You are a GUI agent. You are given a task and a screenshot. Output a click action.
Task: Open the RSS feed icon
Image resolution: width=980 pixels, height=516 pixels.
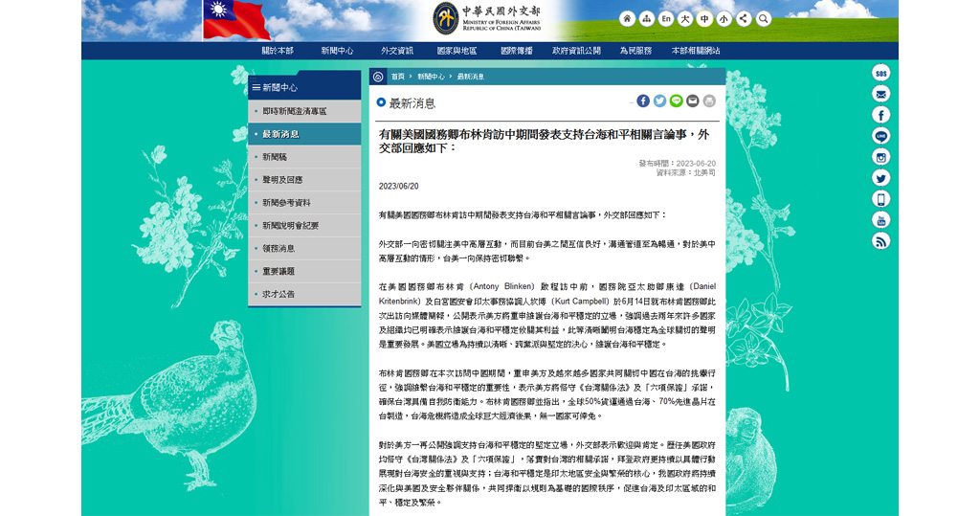coord(880,240)
